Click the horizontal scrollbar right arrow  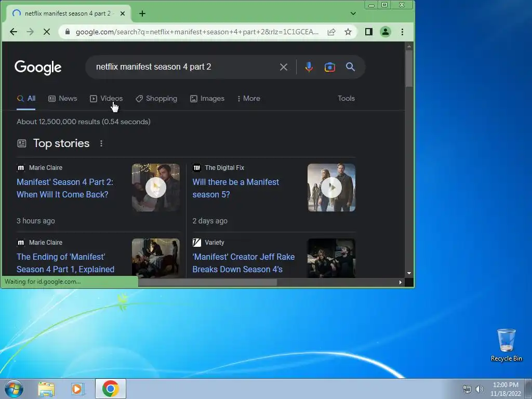click(x=401, y=282)
